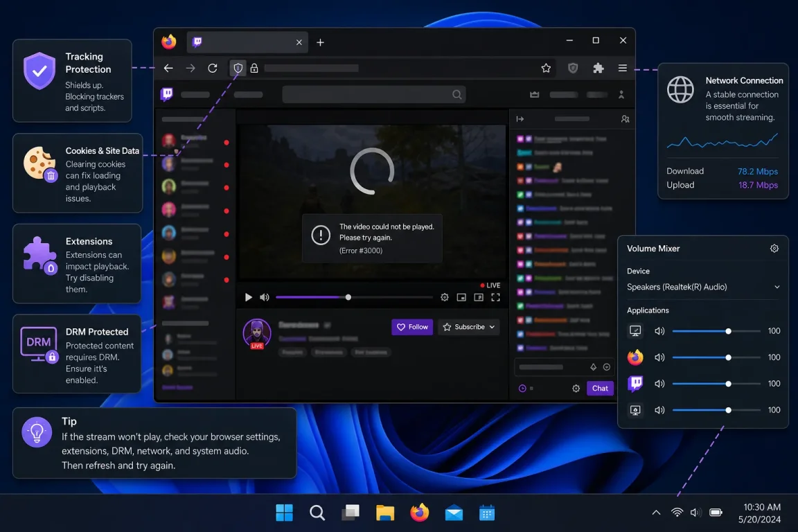
Task: Open chat community users icon
Action: [x=626, y=119]
